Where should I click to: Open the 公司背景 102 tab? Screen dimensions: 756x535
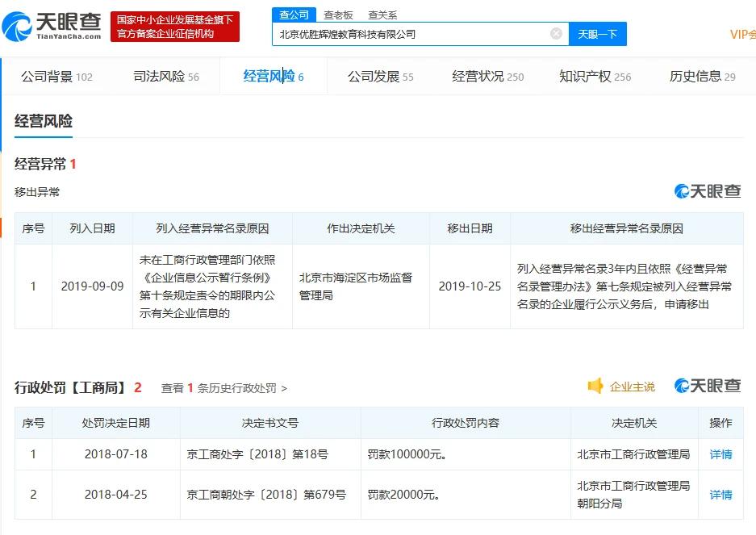[x=56, y=76]
